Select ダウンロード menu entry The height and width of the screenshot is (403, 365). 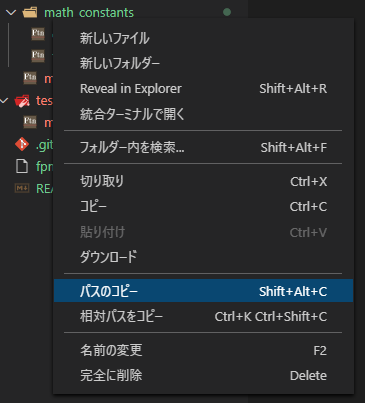203,257
